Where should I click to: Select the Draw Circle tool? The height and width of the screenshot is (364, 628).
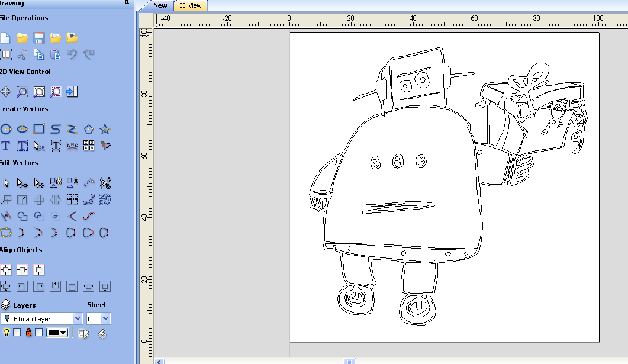(5, 129)
